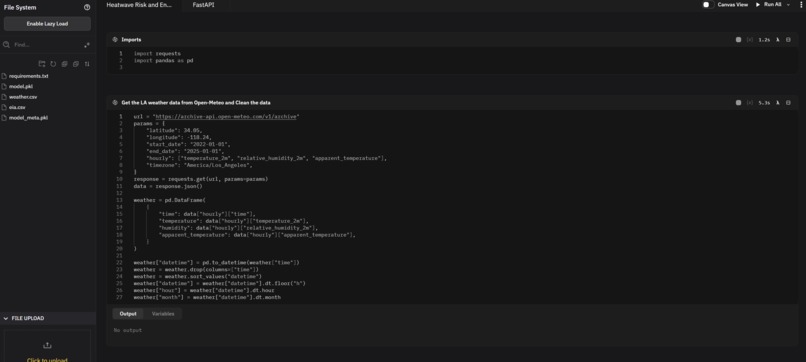Click the lambda icon in Open-Meteo cell
Image resolution: width=806 pixels, height=362 pixels.
click(778, 103)
